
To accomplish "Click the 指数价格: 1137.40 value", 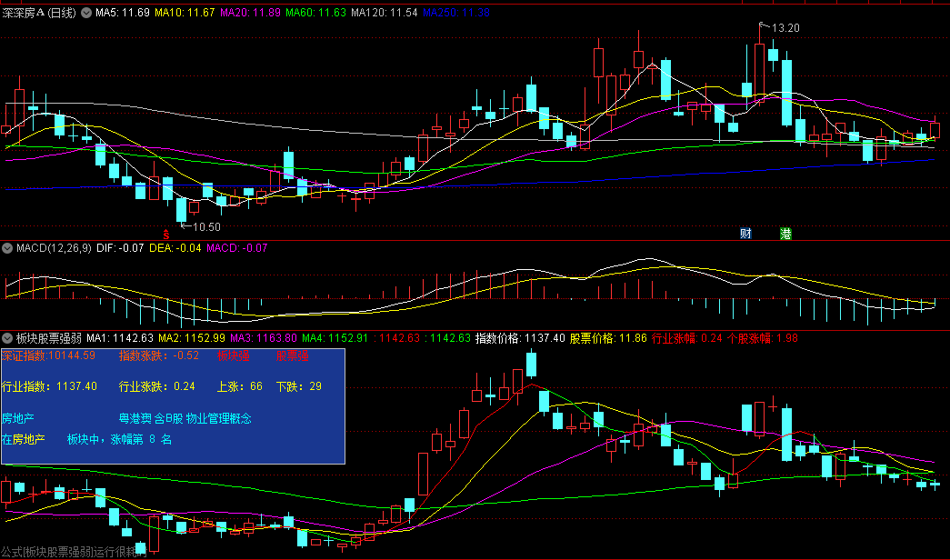I will (x=520, y=338).
